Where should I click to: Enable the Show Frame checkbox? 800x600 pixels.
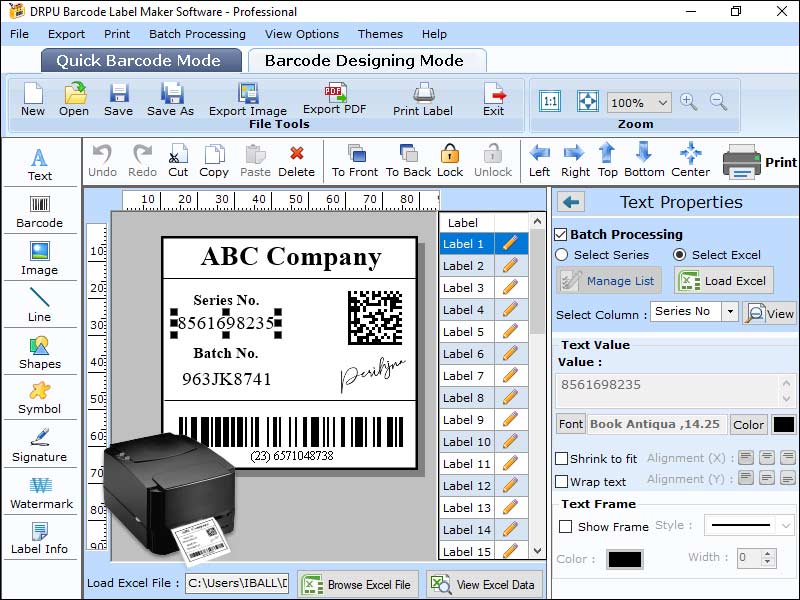566,526
